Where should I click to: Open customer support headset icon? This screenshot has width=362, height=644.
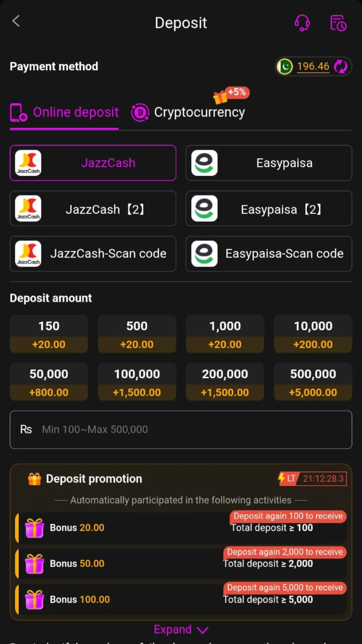pyautogui.click(x=301, y=22)
